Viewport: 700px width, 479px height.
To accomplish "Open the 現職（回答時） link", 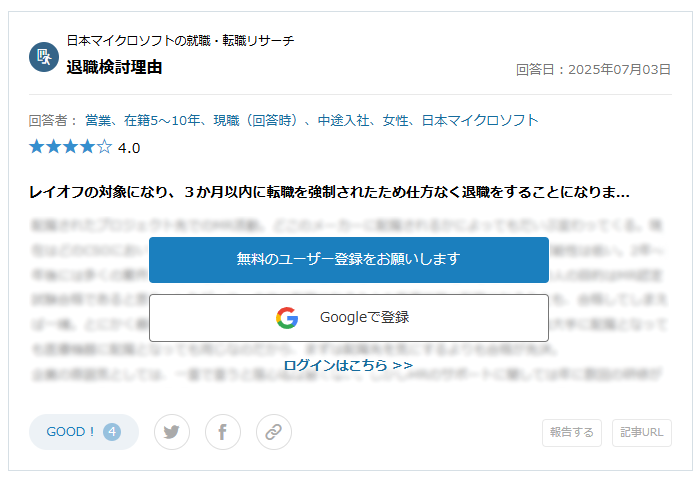I will point(256,121).
